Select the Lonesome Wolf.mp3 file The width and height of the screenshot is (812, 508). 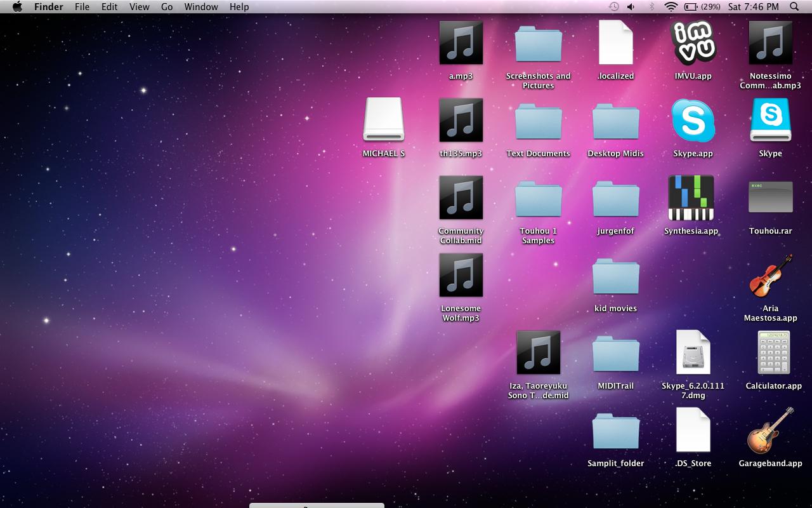tap(461, 275)
